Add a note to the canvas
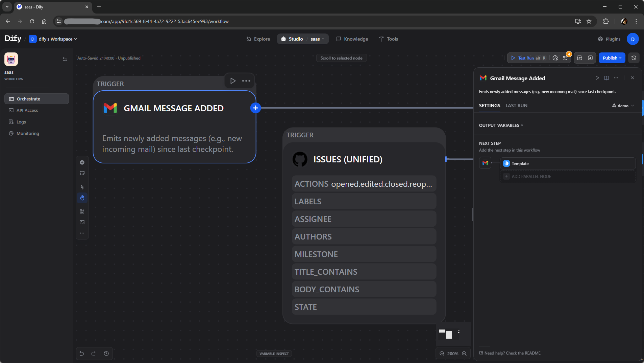This screenshot has width=644, height=363. pos(82,173)
